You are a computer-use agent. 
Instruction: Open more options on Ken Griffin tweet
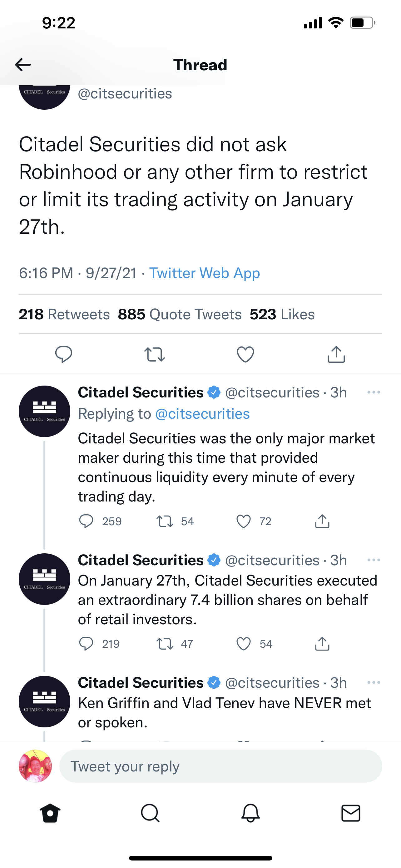374,682
